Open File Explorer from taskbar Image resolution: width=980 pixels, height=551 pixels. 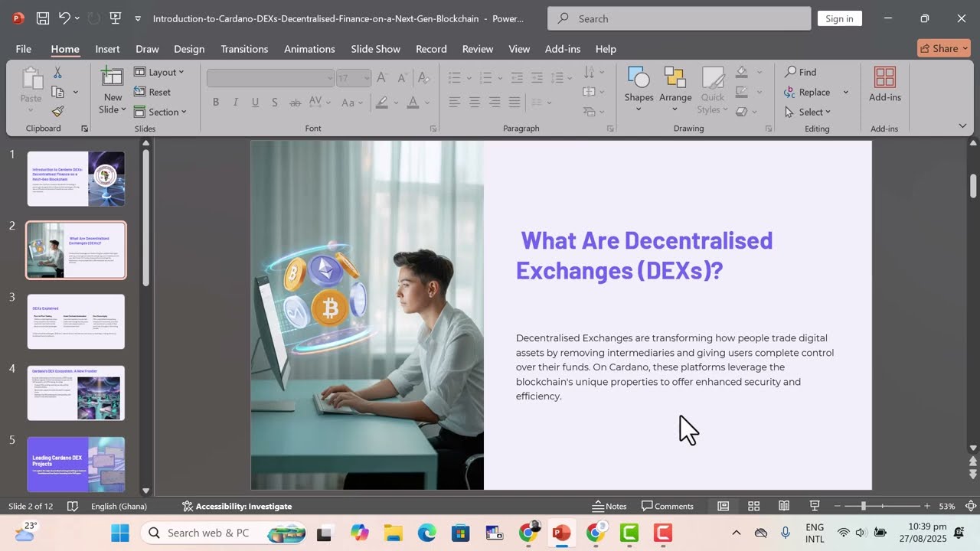click(393, 533)
